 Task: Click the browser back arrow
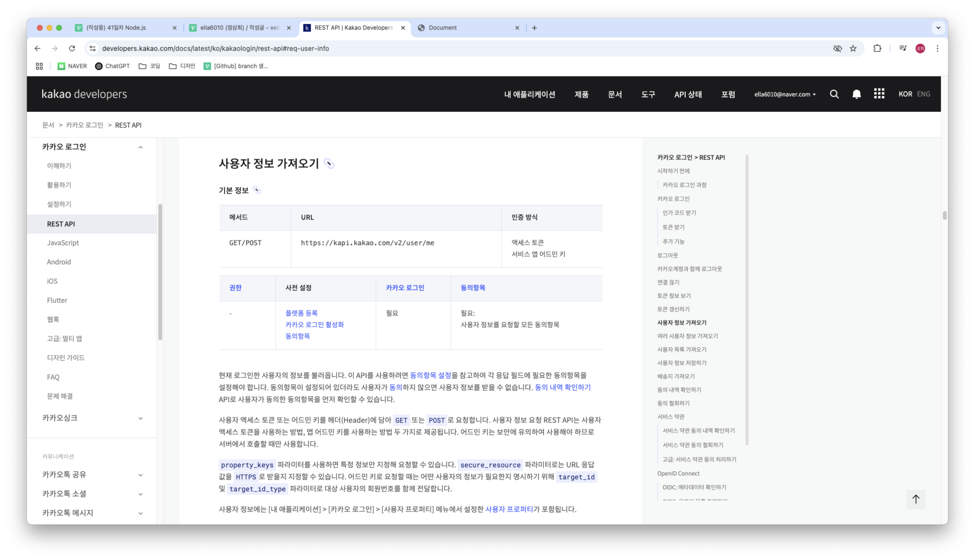(37, 48)
